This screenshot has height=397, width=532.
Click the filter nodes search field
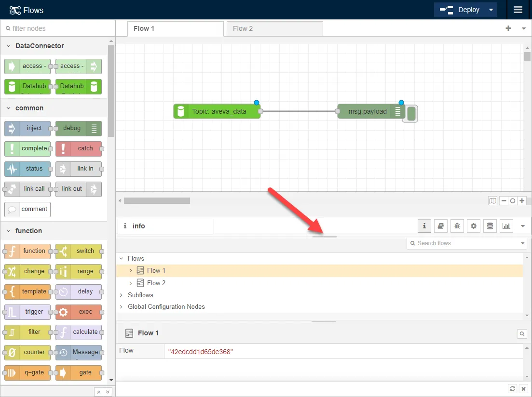point(58,28)
